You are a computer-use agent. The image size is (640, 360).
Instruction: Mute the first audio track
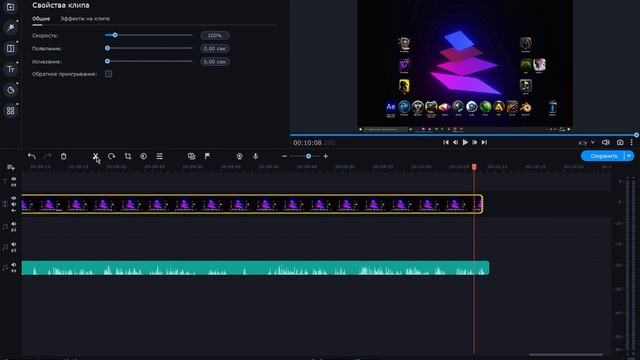coord(13,224)
